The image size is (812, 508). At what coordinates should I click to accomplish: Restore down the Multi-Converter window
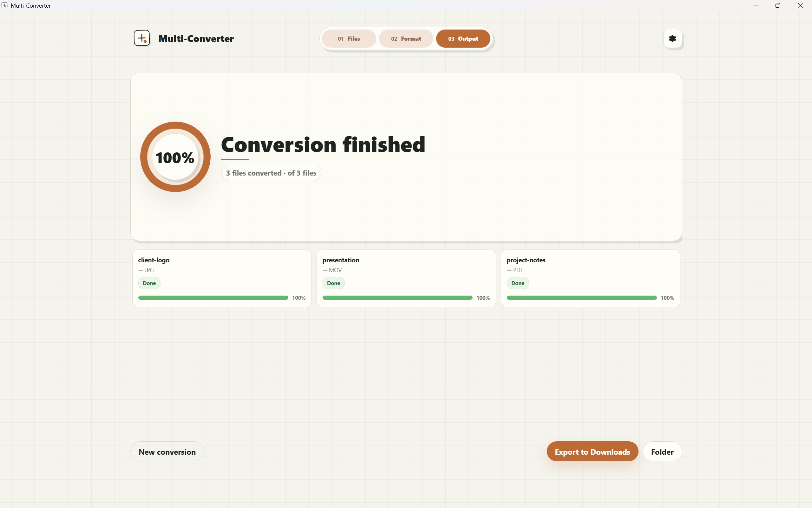pos(778,5)
